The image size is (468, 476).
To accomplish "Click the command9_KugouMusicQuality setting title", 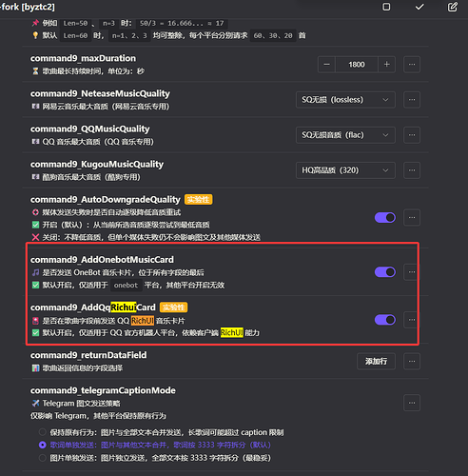I will tap(97, 164).
